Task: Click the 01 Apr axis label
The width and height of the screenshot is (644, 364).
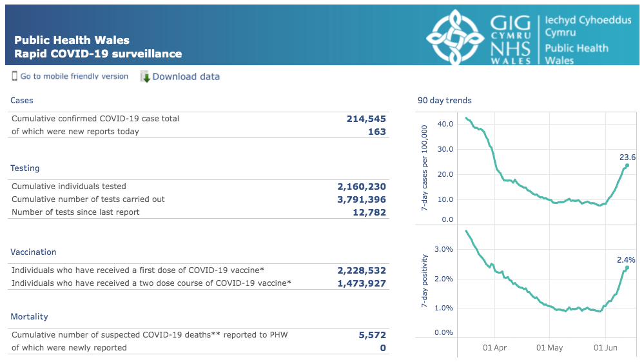Action: [x=494, y=348]
